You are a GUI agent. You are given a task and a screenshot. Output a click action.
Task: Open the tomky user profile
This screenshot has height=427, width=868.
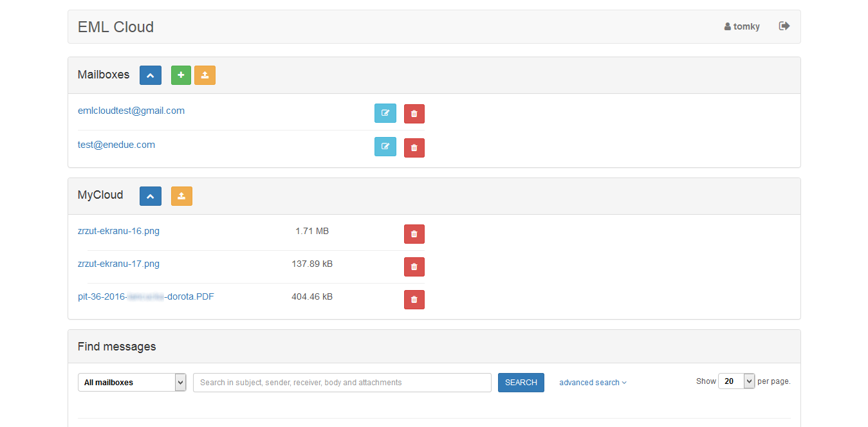[x=742, y=26]
